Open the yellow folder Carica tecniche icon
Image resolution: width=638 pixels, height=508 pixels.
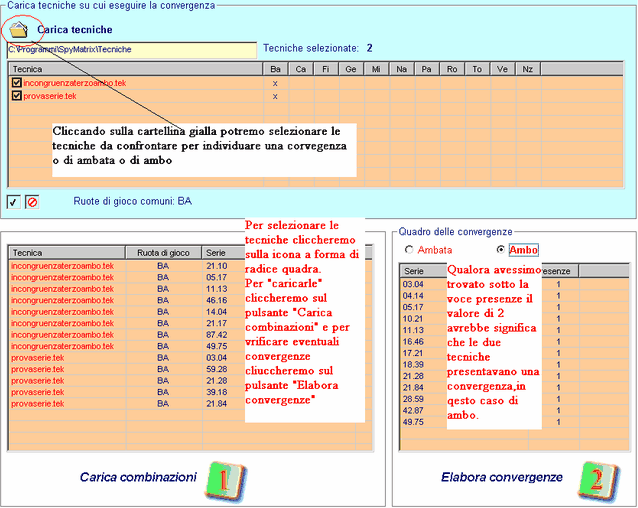pyautogui.click(x=19, y=30)
